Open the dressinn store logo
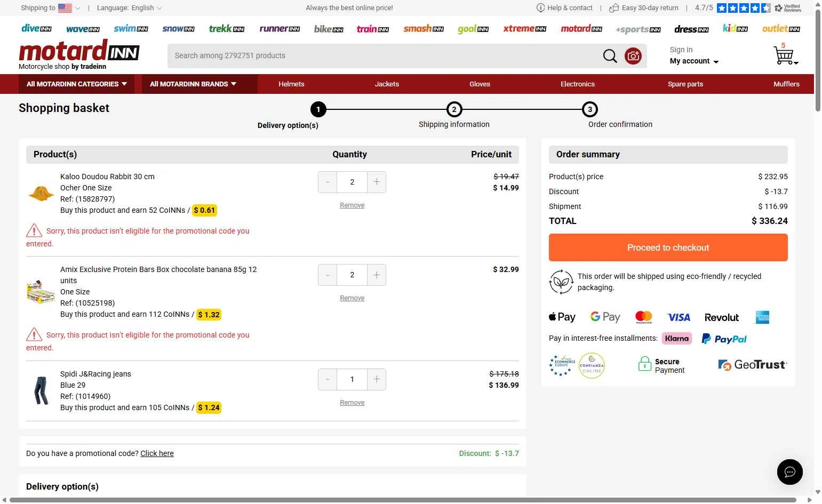Image resolution: width=822 pixels, height=504 pixels. click(691, 29)
